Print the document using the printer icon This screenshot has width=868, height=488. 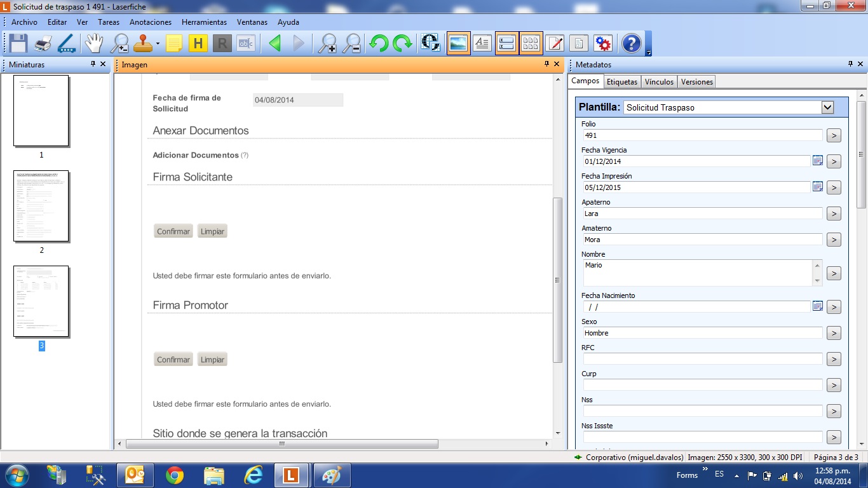pyautogui.click(x=43, y=43)
